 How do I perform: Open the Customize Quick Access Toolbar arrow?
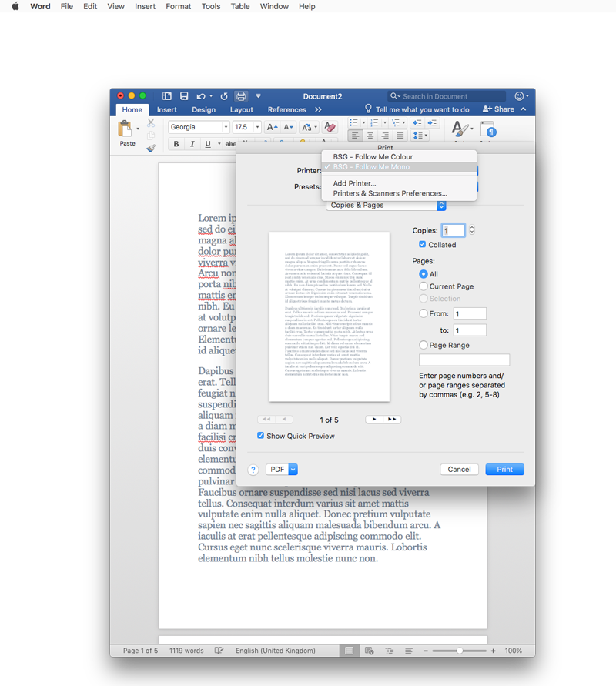click(258, 96)
